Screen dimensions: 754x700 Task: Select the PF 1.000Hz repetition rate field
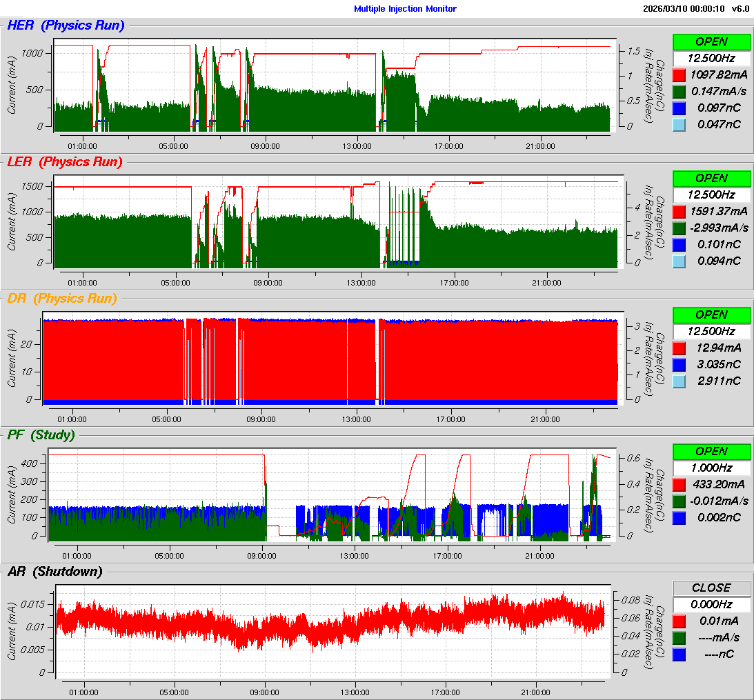[x=711, y=468]
